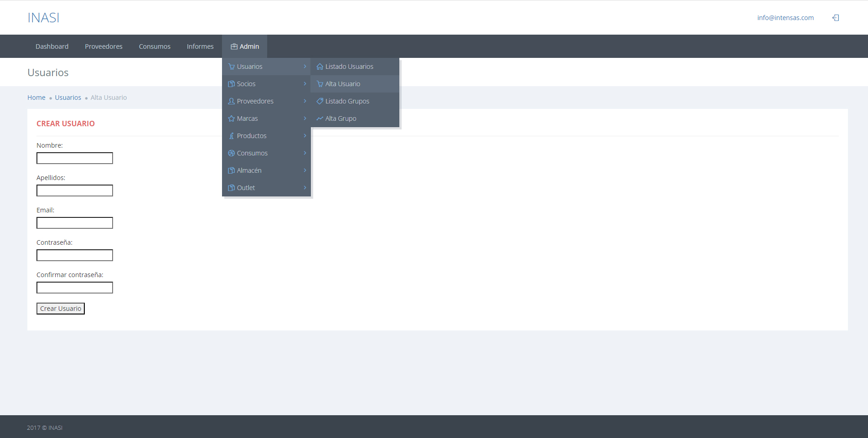
Task: Click the chart icon beside Alta Grupo
Action: [320, 119]
